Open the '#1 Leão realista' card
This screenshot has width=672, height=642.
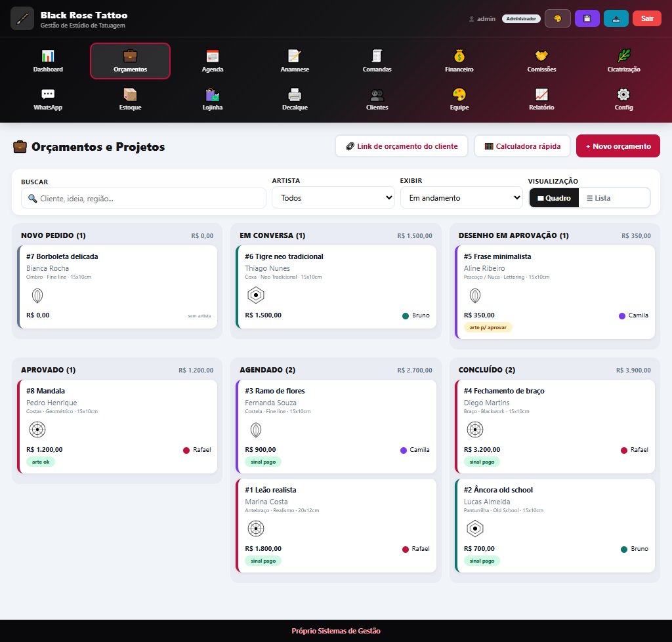pos(336,525)
